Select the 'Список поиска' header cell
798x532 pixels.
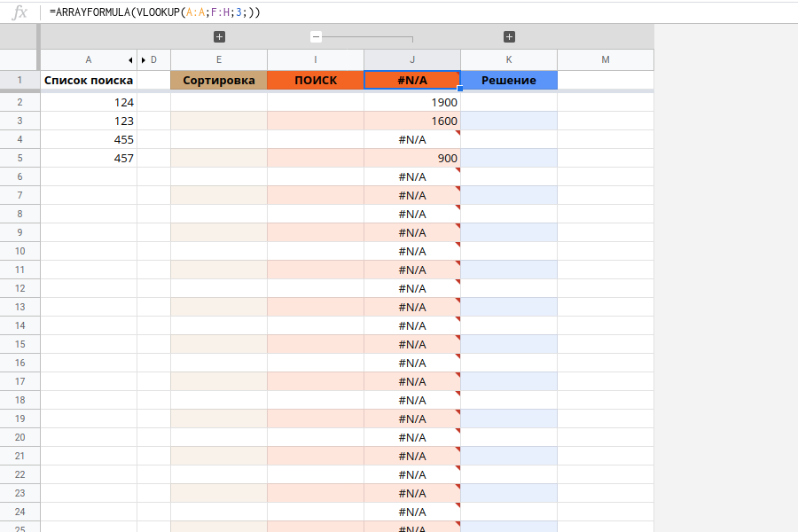[89, 80]
